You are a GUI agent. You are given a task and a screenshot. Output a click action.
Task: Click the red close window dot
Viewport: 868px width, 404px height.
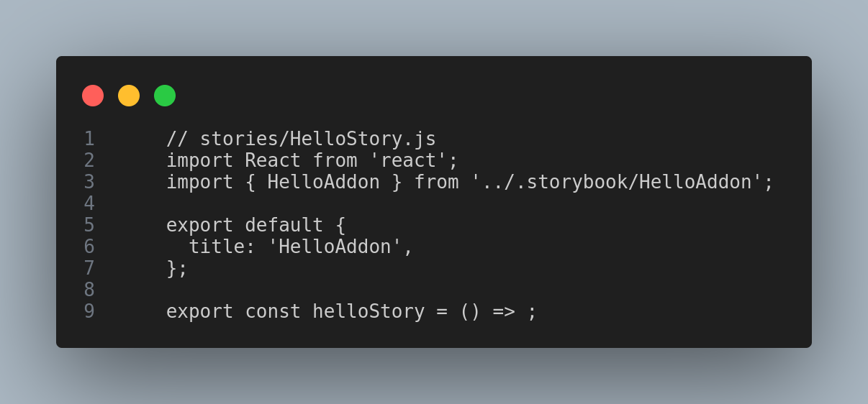click(x=93, y=96)
